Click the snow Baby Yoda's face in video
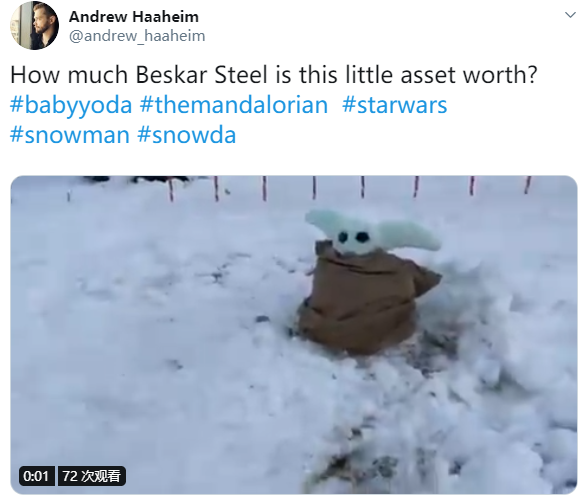 (x=354, y=238)
